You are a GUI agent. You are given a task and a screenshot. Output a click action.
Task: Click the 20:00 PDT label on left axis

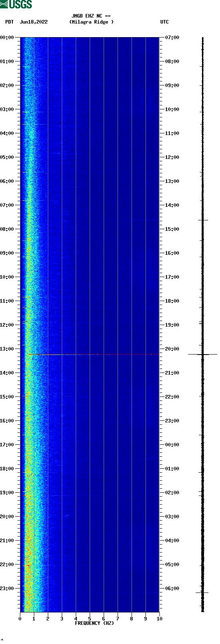point(7,517)
